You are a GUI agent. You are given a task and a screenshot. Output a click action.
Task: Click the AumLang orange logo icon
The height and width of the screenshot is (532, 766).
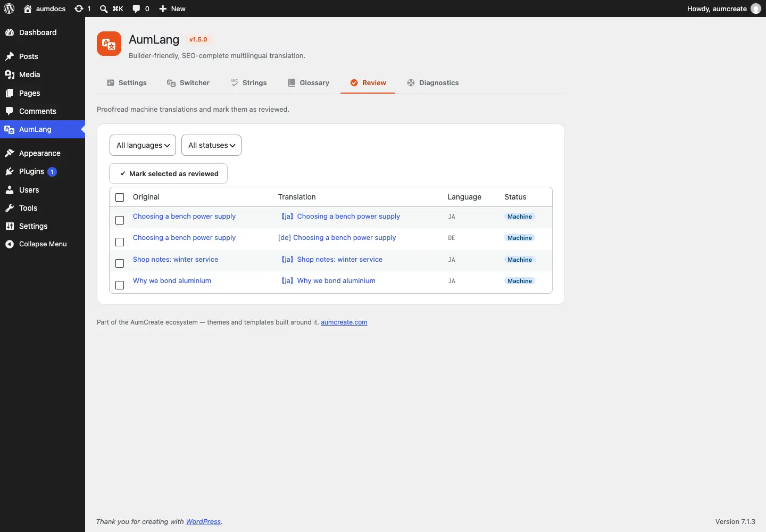click(109, 44)
